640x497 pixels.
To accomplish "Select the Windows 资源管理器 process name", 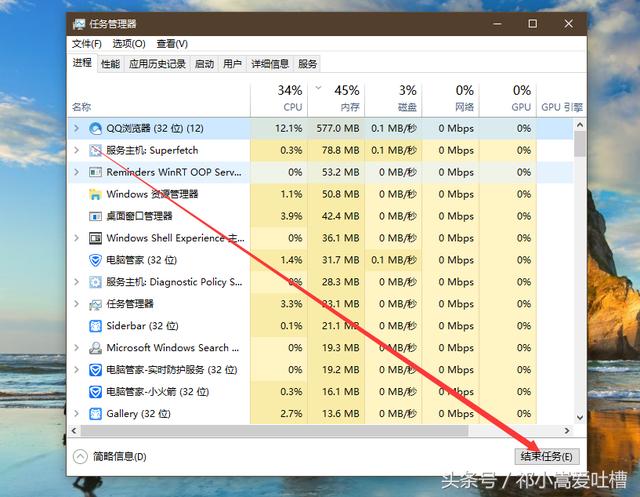I will tap(152, 194).
